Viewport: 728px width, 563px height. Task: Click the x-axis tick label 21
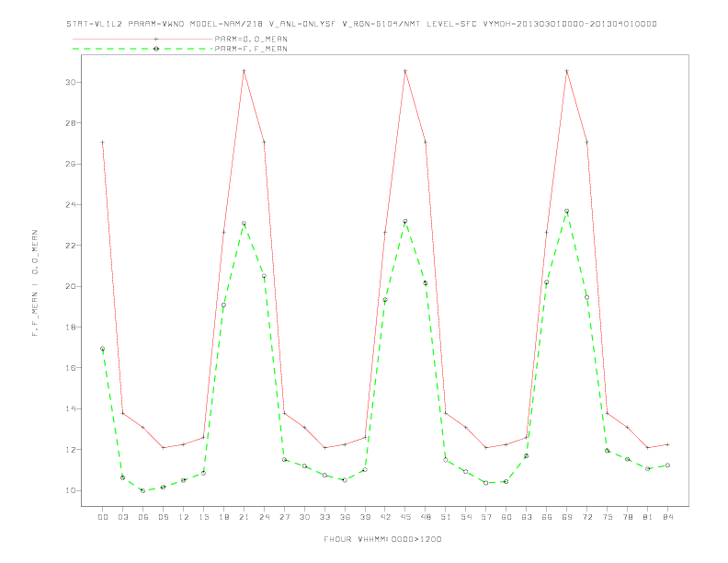click(244, 517)
